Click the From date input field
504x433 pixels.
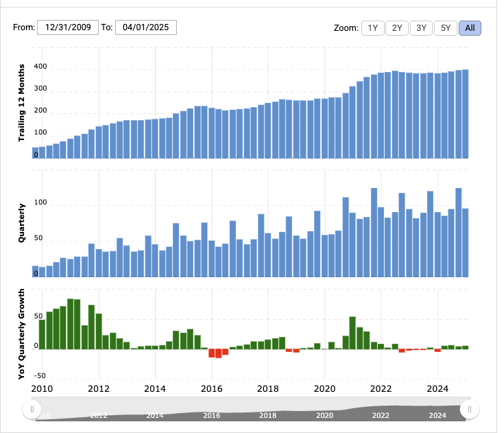[x=67, y=27]
